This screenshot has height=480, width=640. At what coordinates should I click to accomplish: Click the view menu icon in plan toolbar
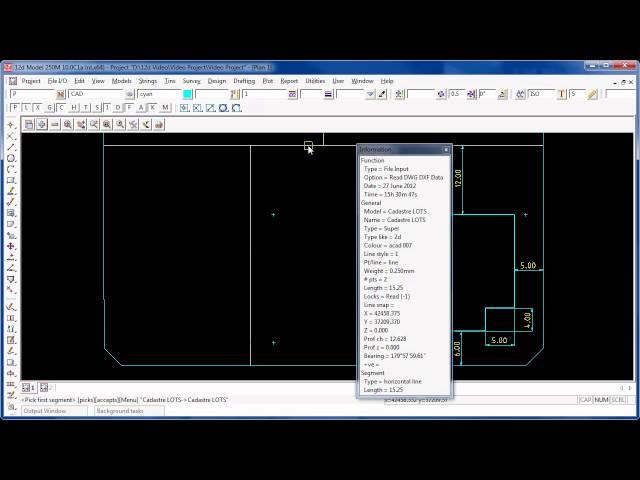[29, 124]
